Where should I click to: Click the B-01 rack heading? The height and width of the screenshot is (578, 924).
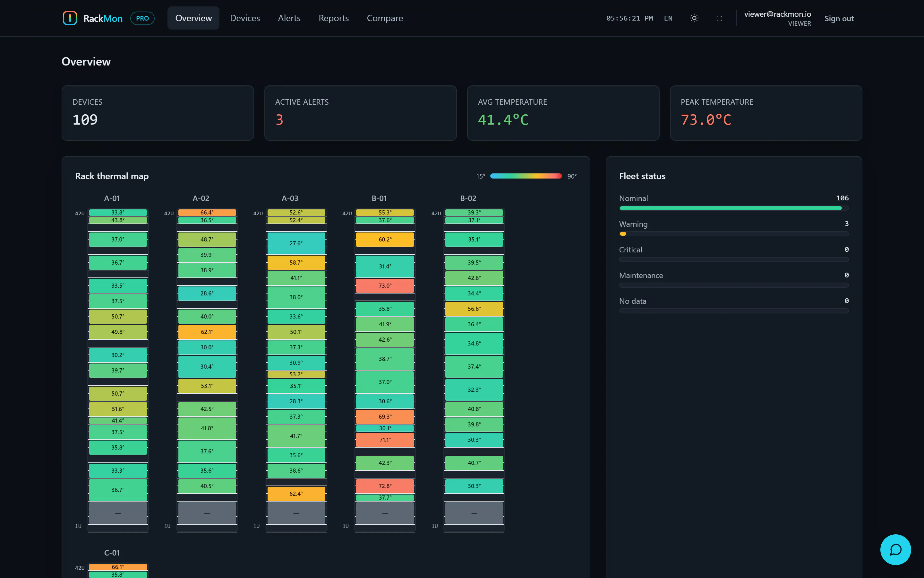click(x=379, y=198)
